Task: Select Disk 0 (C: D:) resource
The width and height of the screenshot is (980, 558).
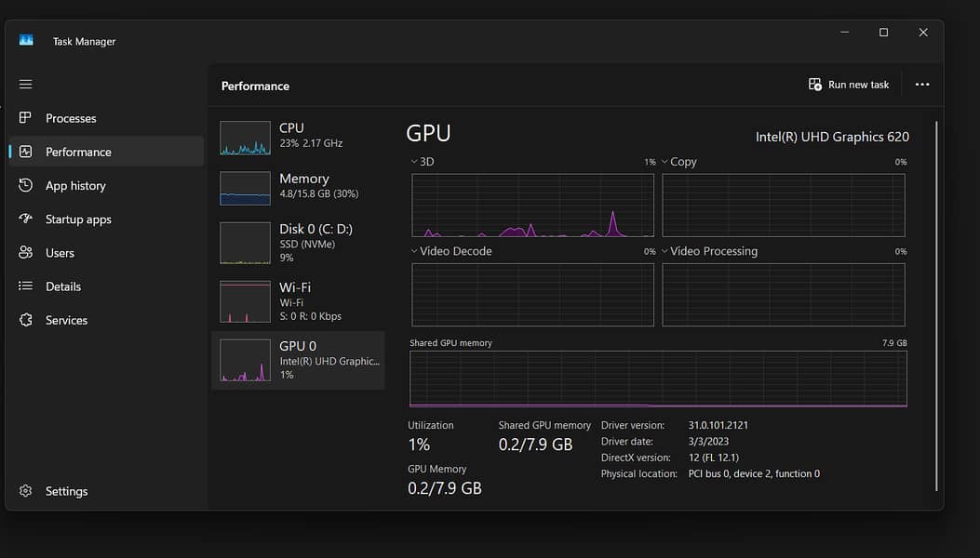Action: pyautogui.click(x=298, y=242)
